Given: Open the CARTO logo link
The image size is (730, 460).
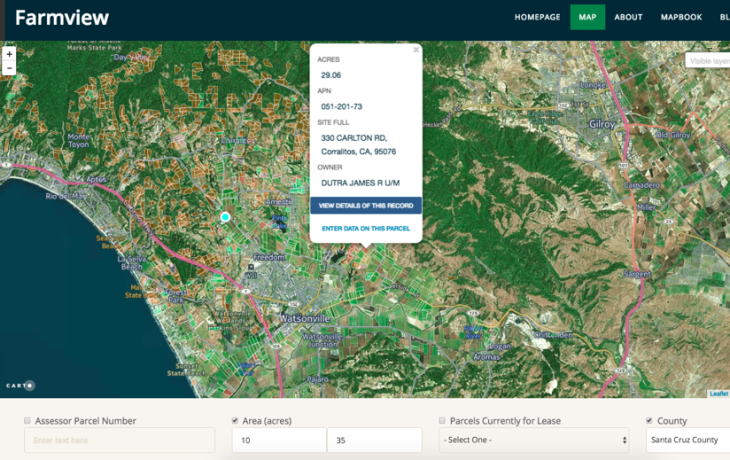Looking at the screenshot, I should pyautogui.click(x=20, y=386).
